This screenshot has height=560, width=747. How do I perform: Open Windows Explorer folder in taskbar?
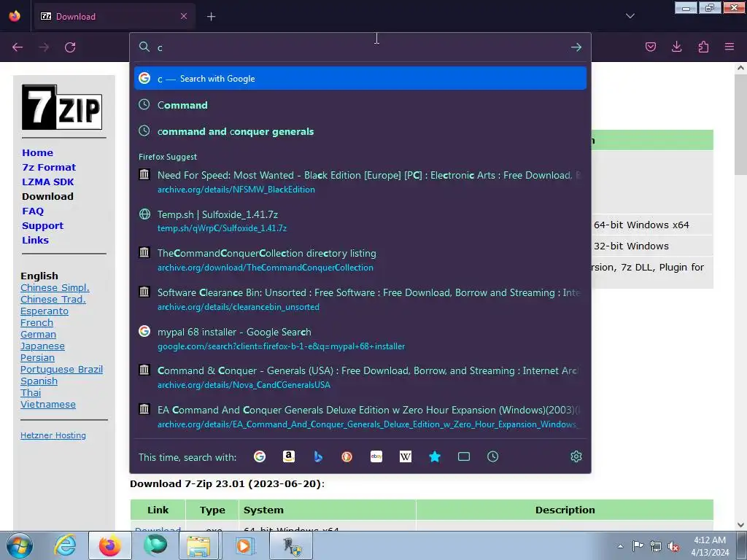tap(198, 545)
